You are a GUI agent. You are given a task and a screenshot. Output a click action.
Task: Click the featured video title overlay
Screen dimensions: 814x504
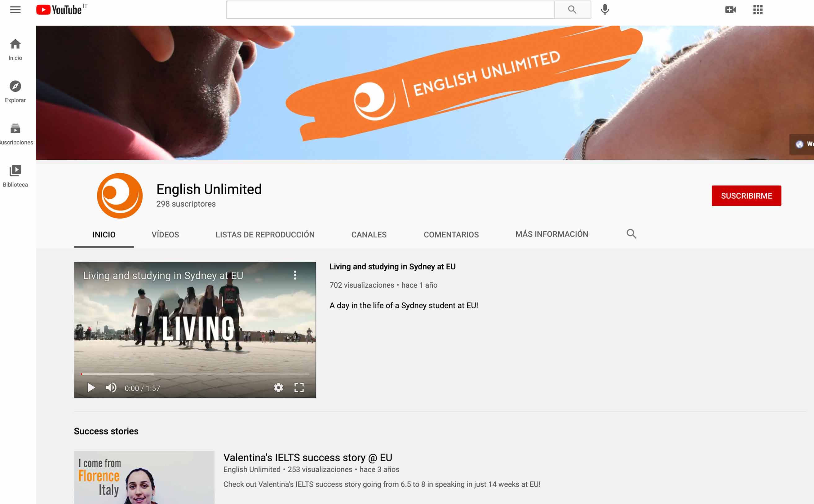(163, 276)
